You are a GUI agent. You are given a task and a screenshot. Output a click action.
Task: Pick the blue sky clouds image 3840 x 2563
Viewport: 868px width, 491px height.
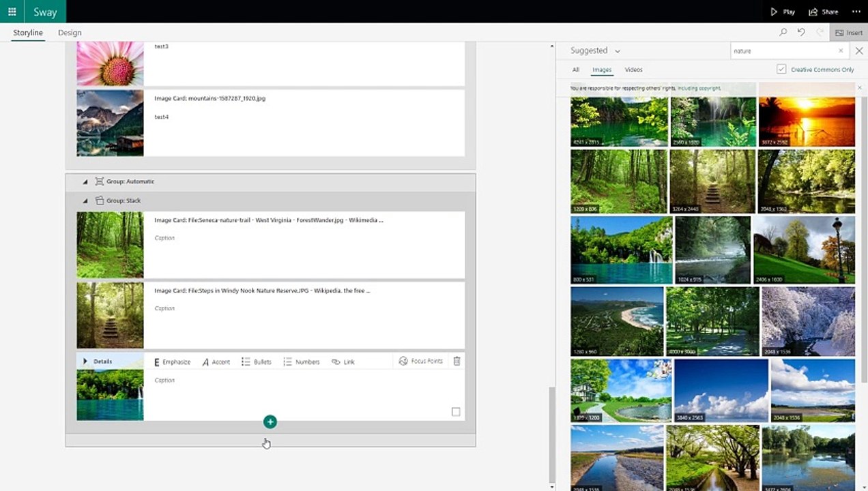click(721, 391)
